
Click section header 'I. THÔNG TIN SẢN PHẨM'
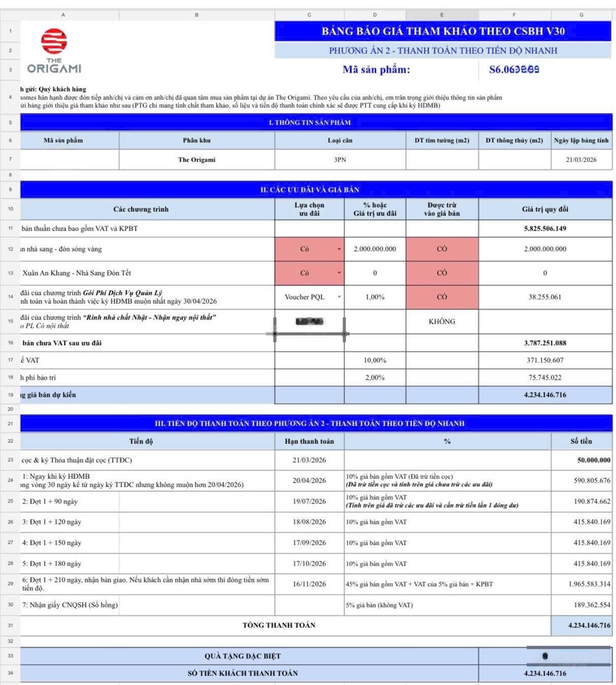coord(316,122)
